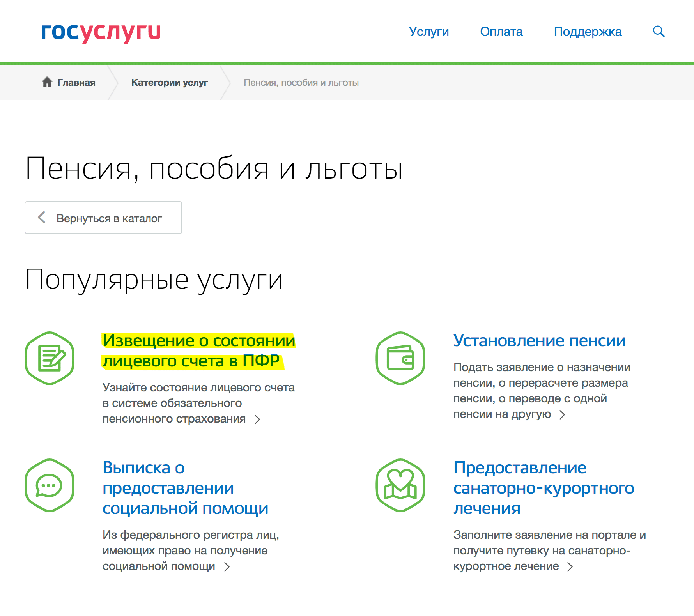The image size is (694, 616).
Task: Open the Услуги menu
Action: tap(429, 32)
